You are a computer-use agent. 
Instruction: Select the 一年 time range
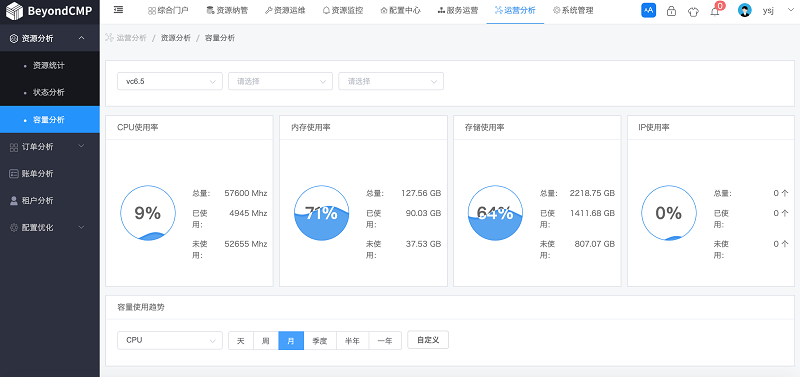tap(385, 341)
